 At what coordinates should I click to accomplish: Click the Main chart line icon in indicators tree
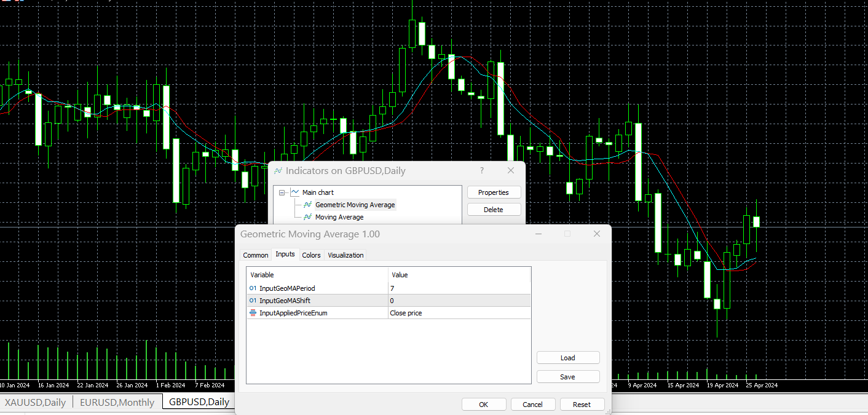[x=296, y=192]
